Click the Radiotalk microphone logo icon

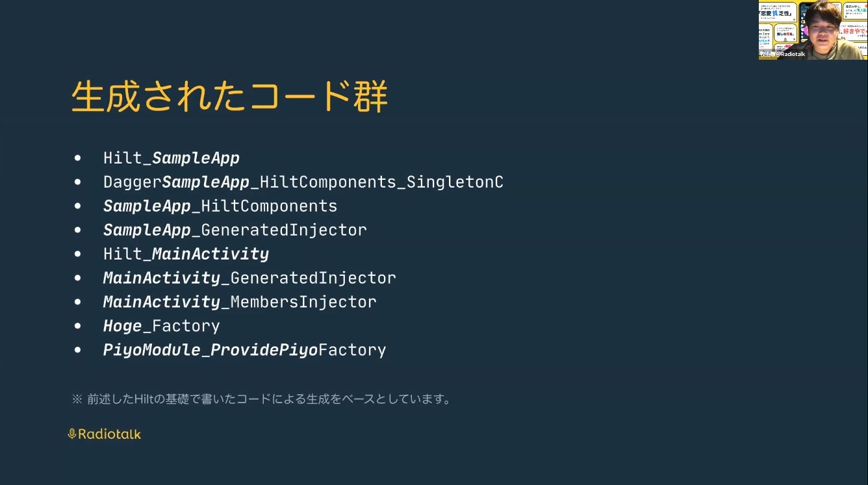coord(72,434)
